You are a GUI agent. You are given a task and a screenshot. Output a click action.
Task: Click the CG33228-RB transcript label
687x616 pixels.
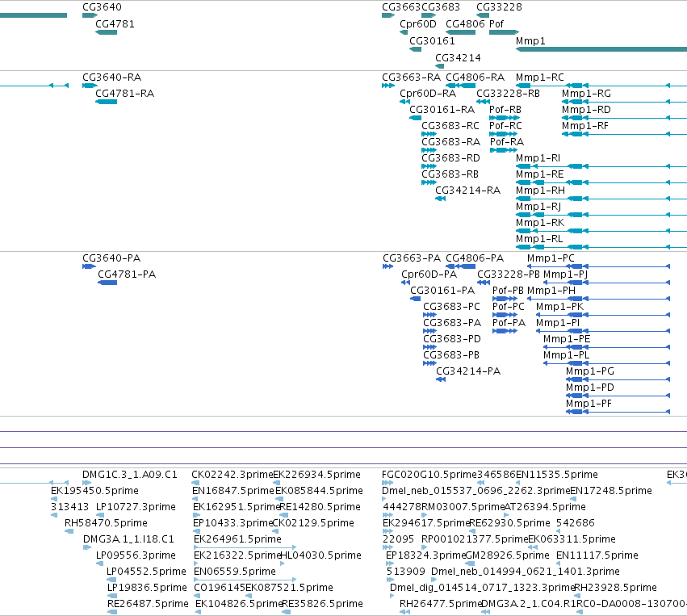509,94
